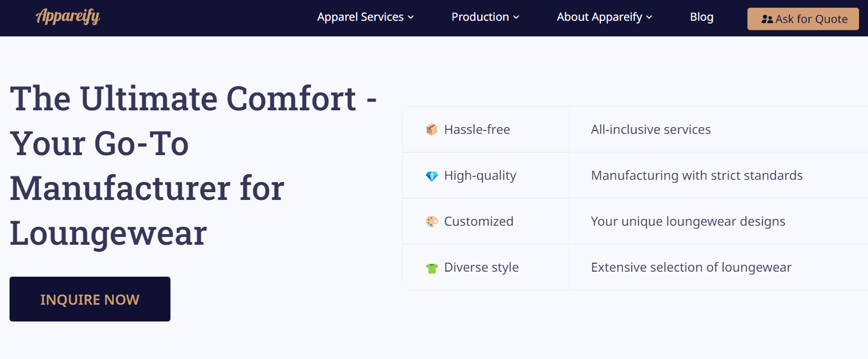868x359 pixels.
Task: Click the paint palette icon beside Customized
Action: (432, 222)
